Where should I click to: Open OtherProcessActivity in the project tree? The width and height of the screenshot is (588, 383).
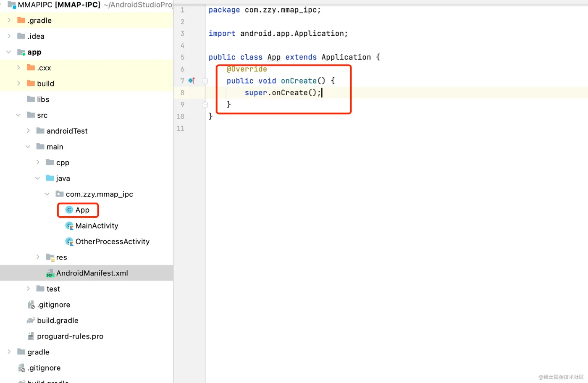click(113, 241)
